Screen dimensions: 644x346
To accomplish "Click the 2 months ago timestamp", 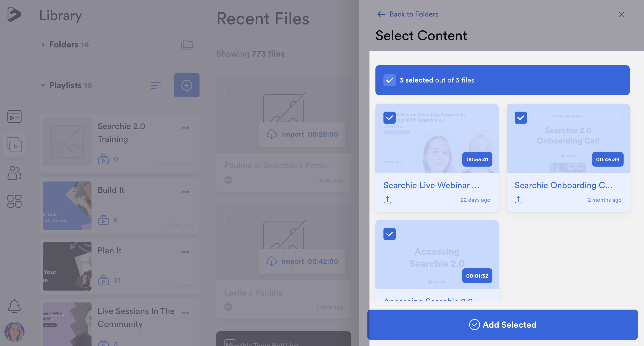I will 605,200.
